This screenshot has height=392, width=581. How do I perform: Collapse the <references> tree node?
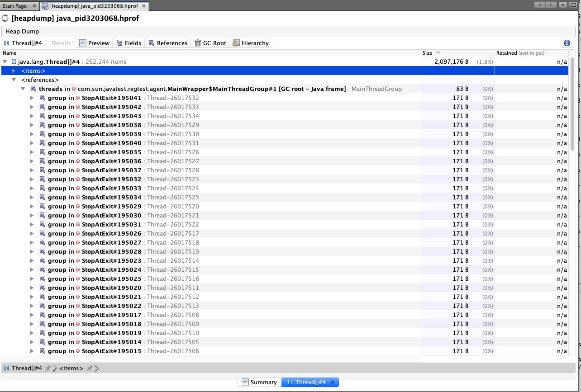pos(14,80)
